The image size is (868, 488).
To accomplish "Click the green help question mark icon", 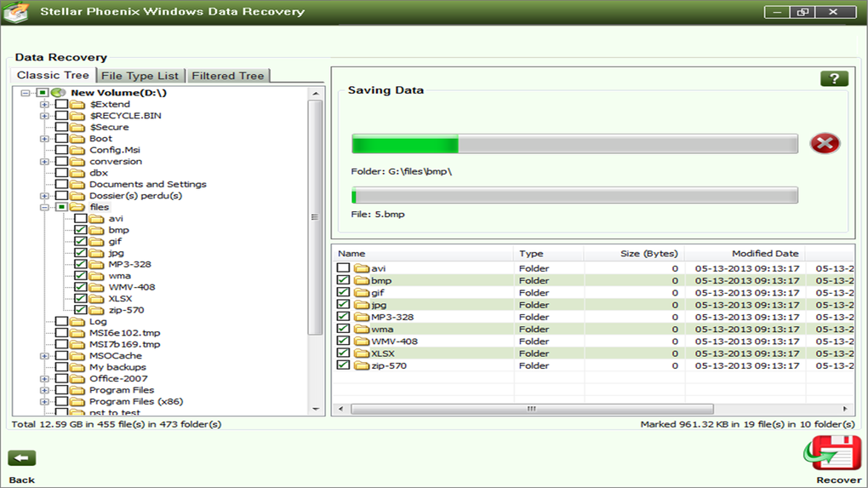I will [x=834, y=78].
